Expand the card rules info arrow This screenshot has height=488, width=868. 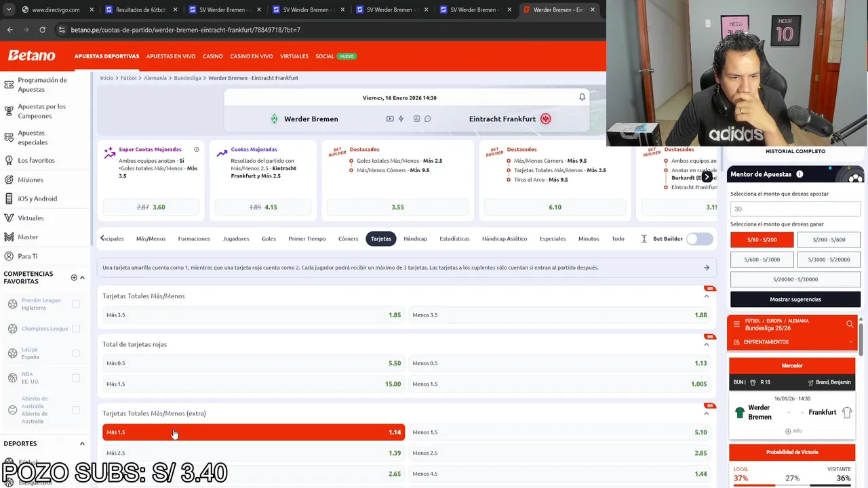click(x=706, y=268)
